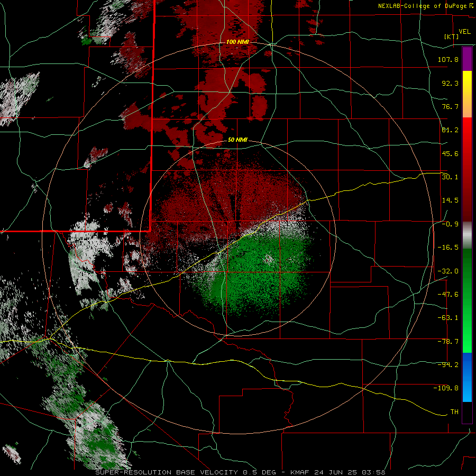Viewport: 476px width, 476px height.
Task: Click the -16.5 velocity scale value
Action: coord(448,248)
